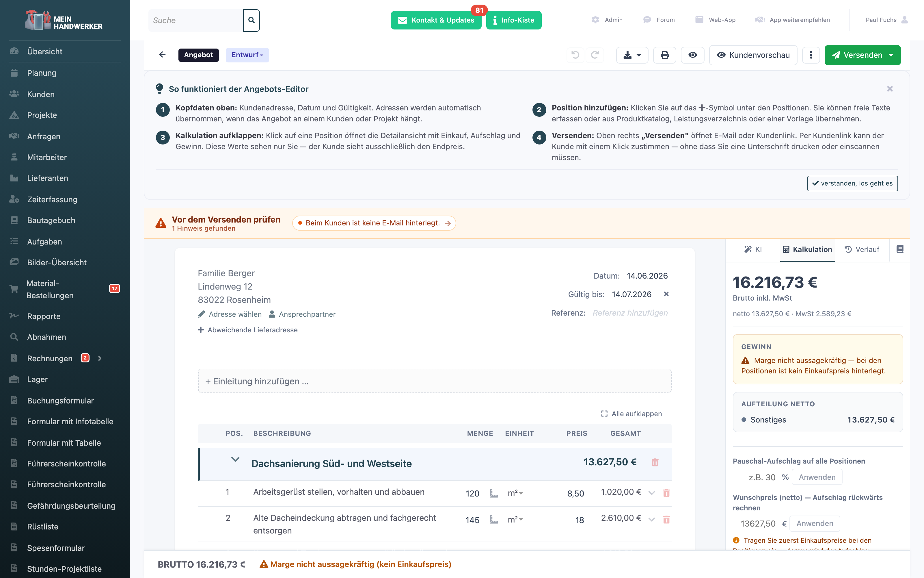This screenshot has width=924, height=578.
Task: Click the Referenz hinzufügen field
Action: [630, 313]
